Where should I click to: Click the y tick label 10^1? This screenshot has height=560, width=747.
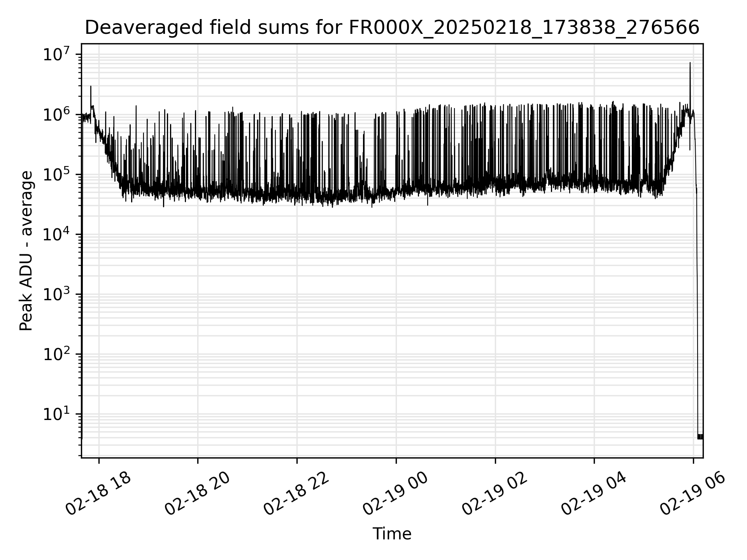pyautogui.click(x=57, y=414)
